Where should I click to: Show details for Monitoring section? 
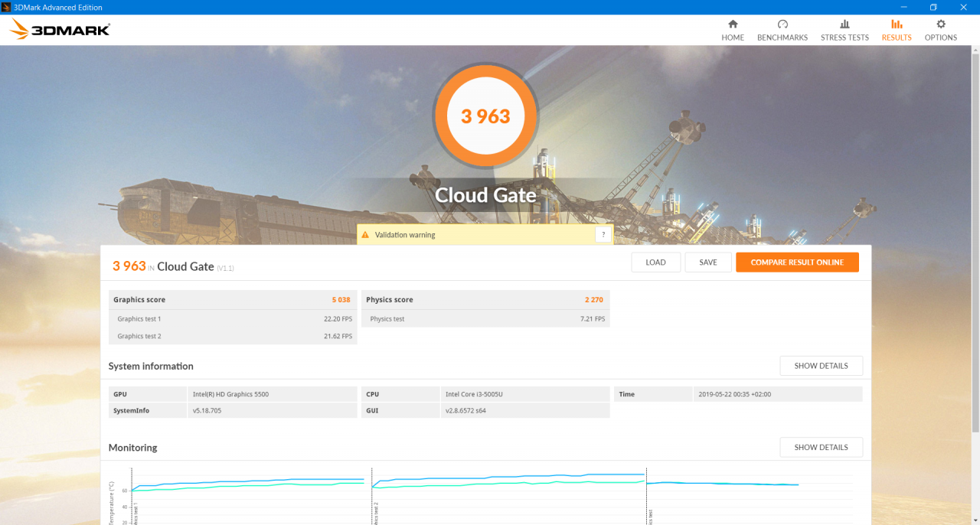coord(821,447)
